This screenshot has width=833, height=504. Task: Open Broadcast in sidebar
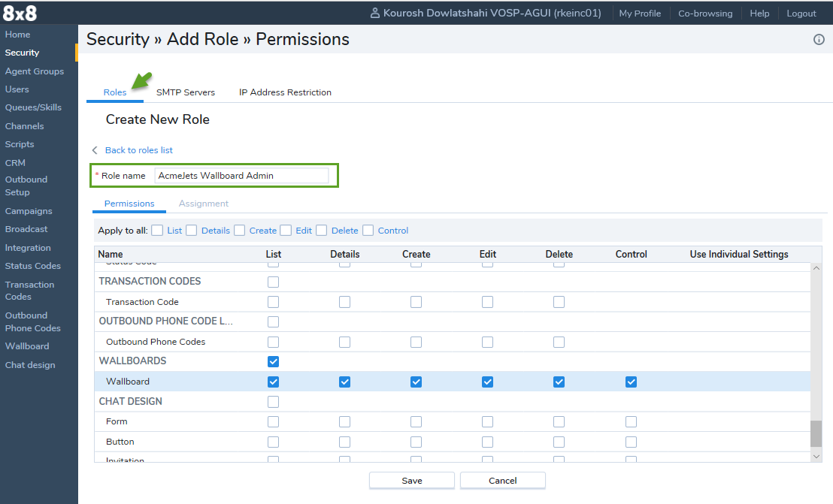click(x=26, y=229)
